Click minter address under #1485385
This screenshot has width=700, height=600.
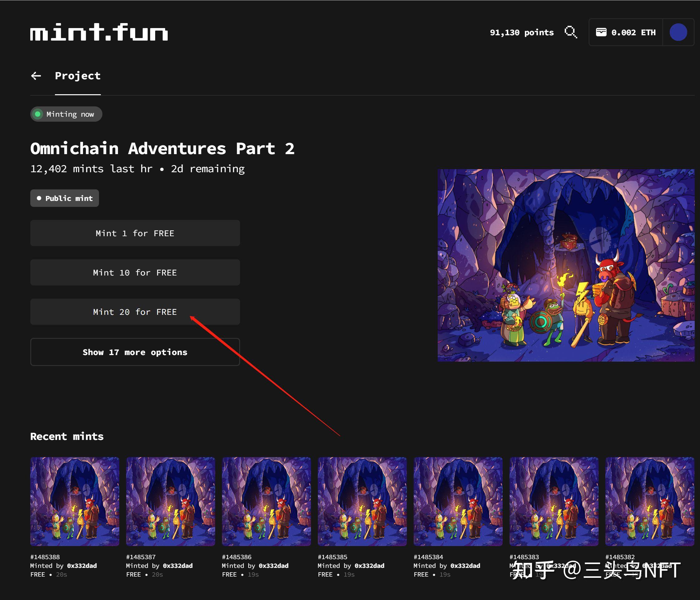click(369, 566)
